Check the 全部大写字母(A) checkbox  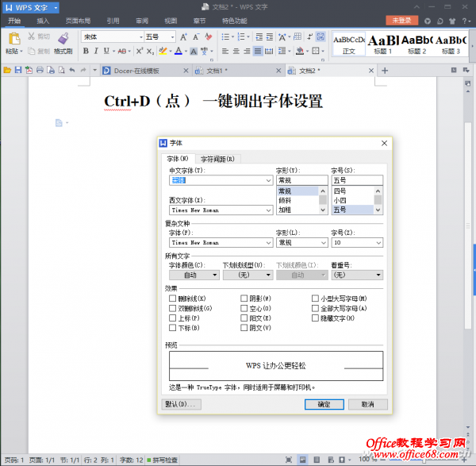[315, 308]
